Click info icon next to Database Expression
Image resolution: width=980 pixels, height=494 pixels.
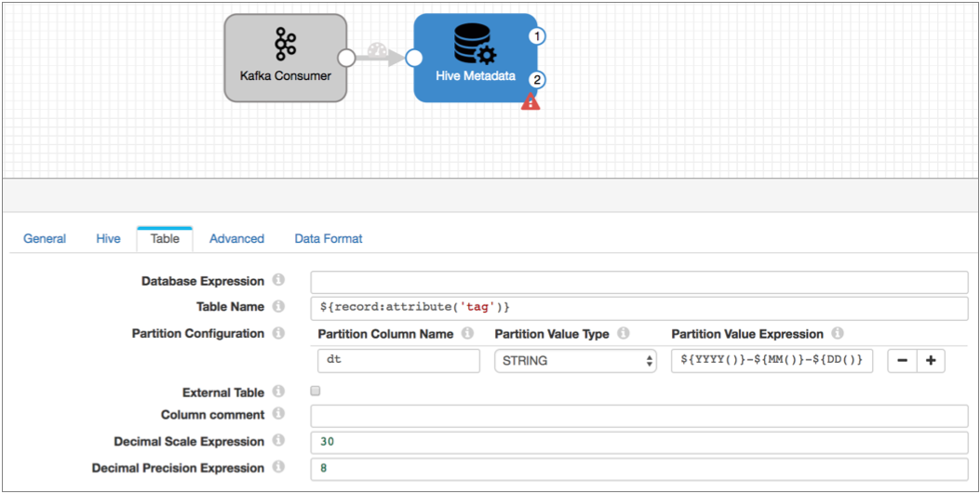coord(278,280)
